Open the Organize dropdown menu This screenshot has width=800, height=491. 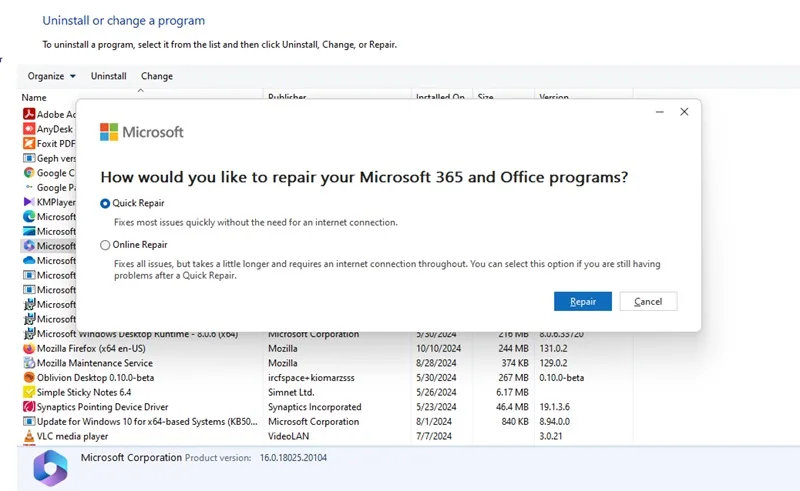click(52, 76)
